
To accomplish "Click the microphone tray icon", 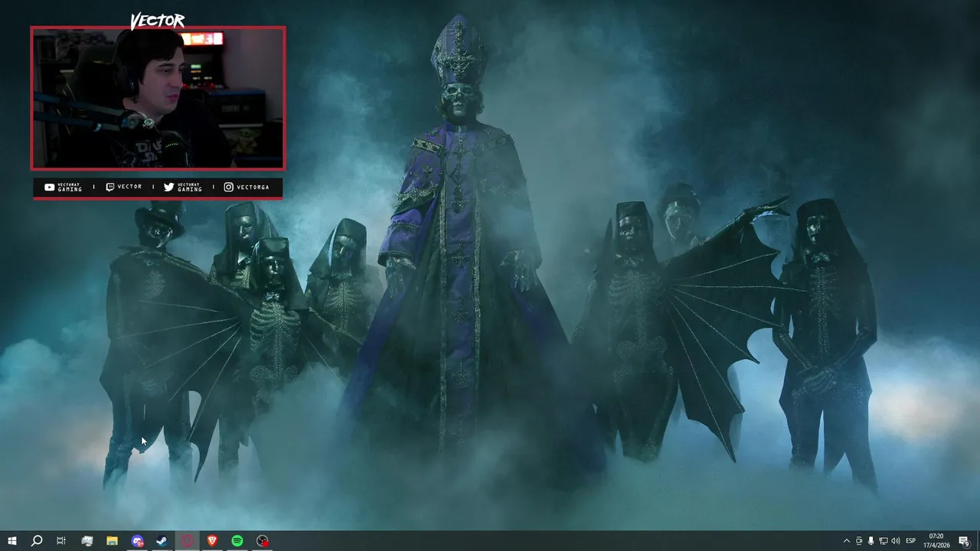I will 871,541.
